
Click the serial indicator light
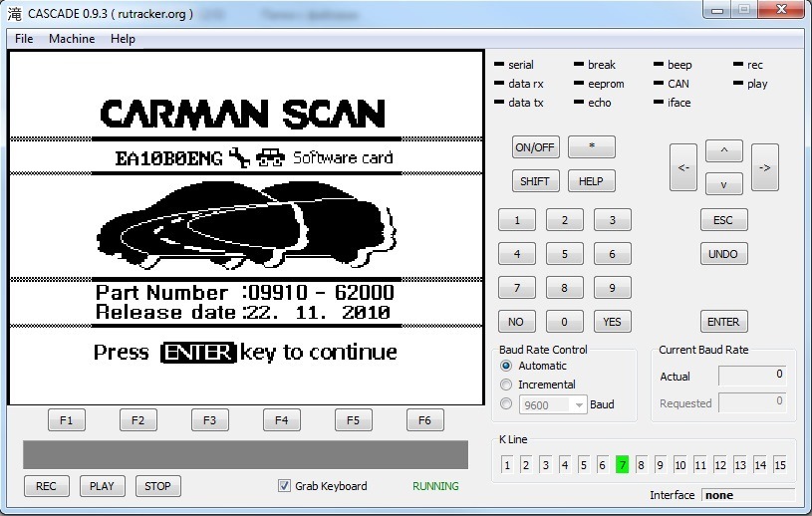coord(499,64)
